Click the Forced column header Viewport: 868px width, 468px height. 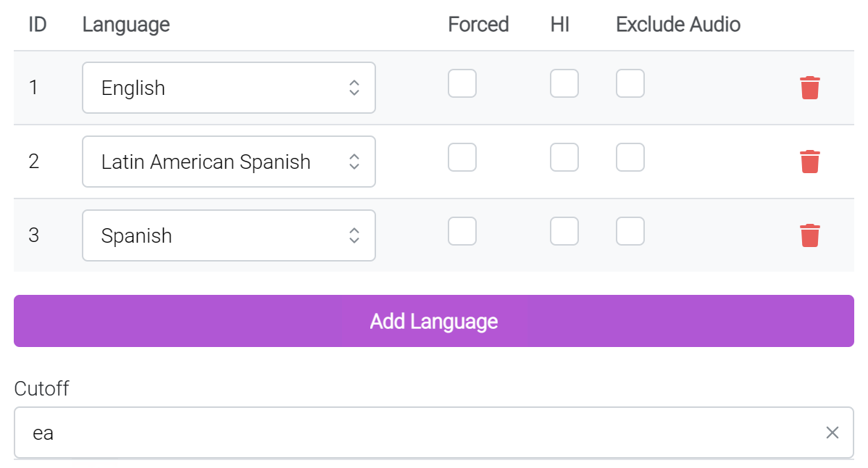point(478,24)
